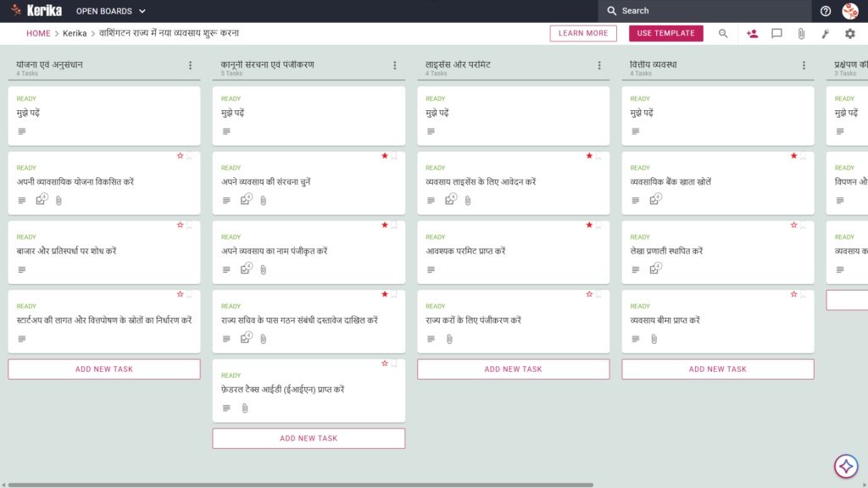Open the आवश्यक परमिट प्राप्त करें card
Viewport: 868px width, 488px height.
click(x=513, y=252)
